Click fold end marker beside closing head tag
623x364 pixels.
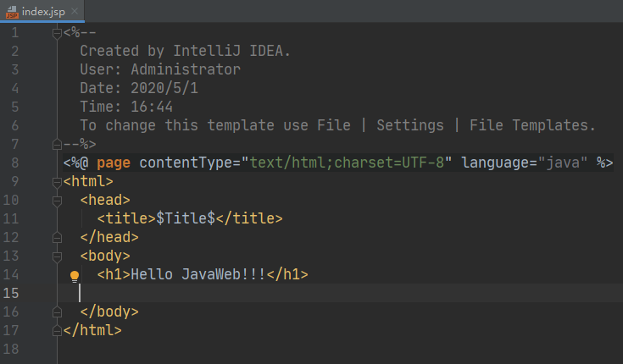[x=58, y=237]
